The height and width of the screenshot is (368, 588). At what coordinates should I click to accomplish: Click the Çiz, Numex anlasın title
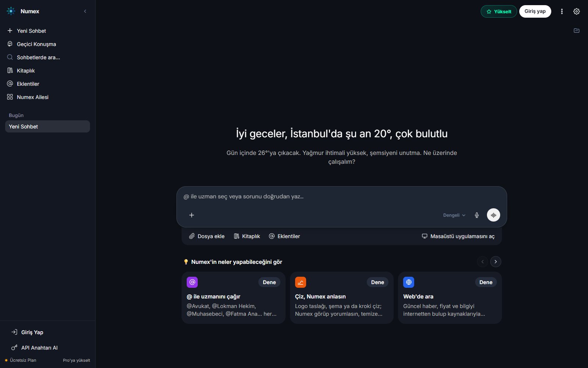click(x=320, y=297)
